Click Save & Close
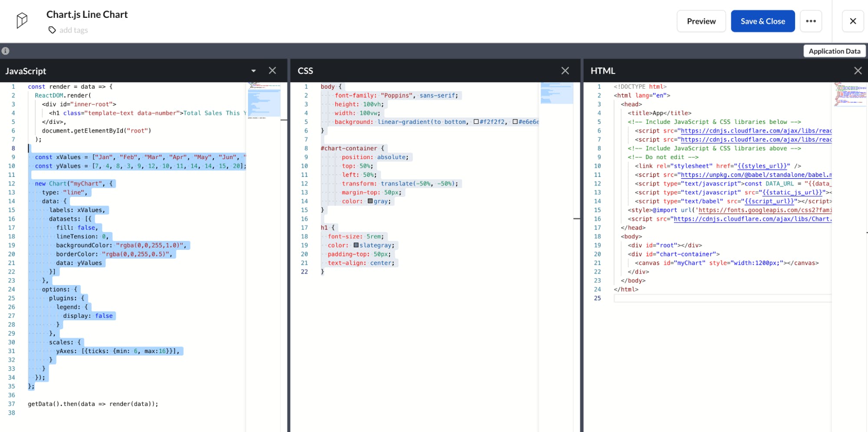The height and width of the screenshot is (432, 868). coord(762,21)
